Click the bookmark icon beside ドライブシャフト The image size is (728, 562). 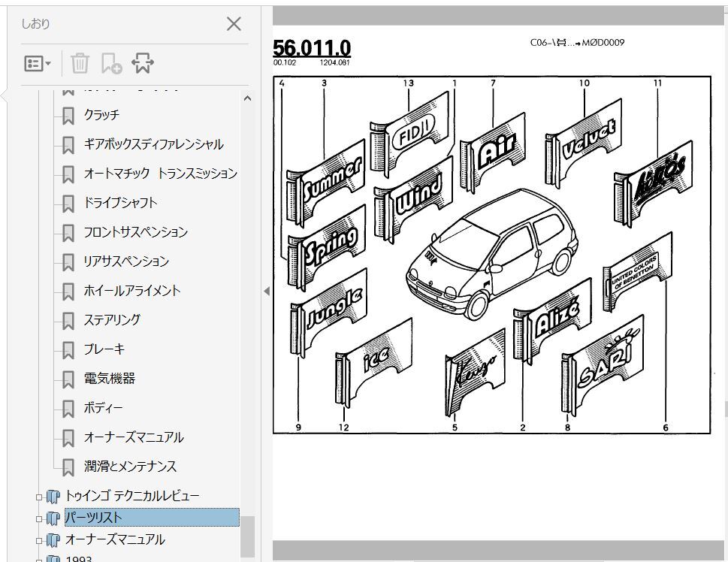[x=68, y=204]
